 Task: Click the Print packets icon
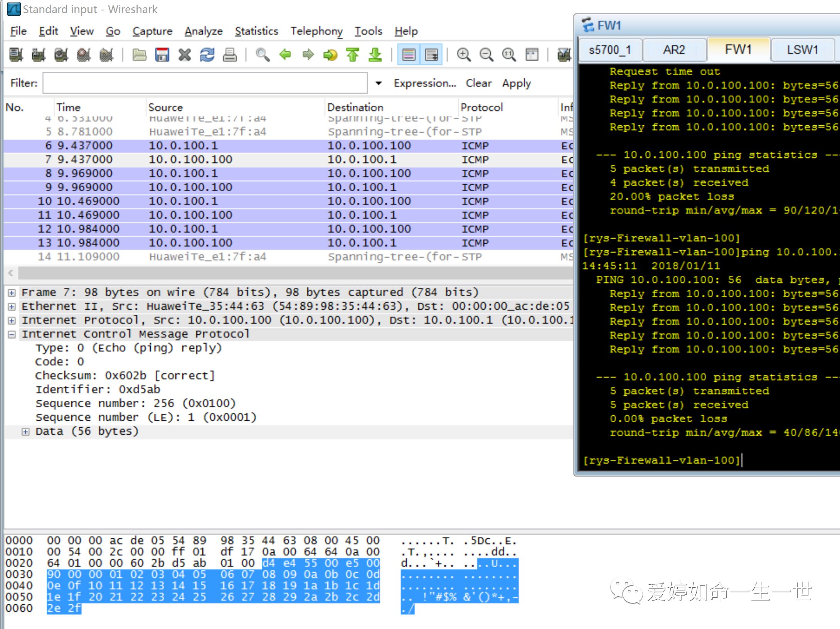230,55
